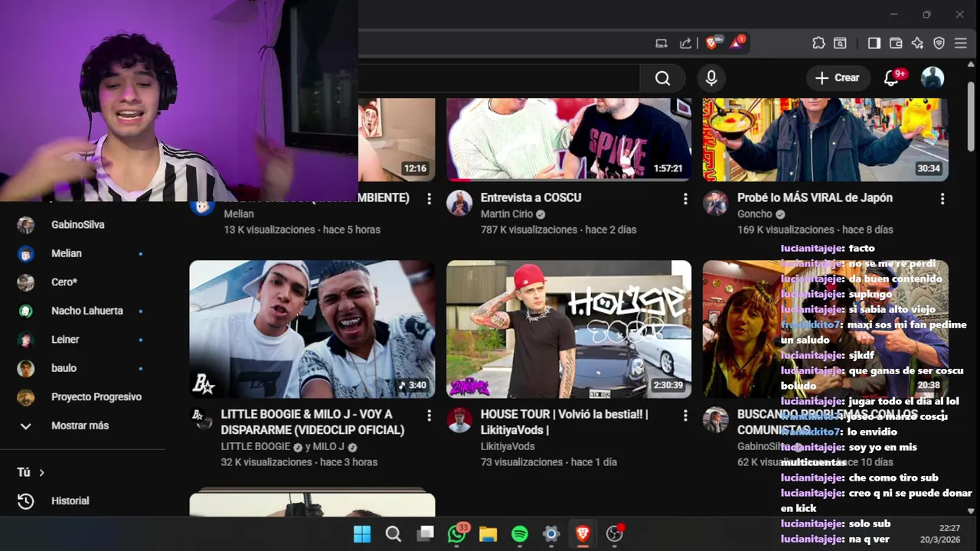980x551 pixels.
Task: Open the Martin Cirio channel name
Action: [507, 214]
